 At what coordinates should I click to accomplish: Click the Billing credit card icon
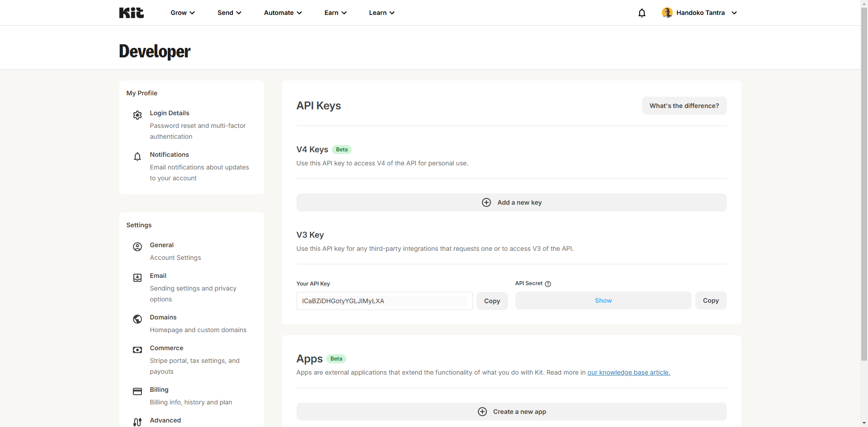click(137, 391)
